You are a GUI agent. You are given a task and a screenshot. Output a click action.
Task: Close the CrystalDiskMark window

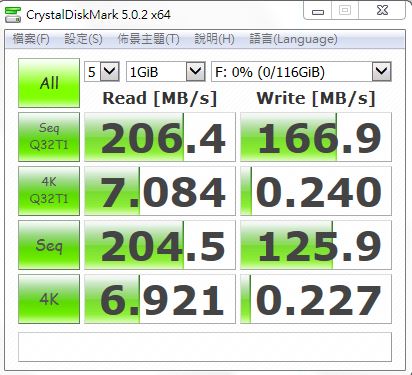(382, 11)
